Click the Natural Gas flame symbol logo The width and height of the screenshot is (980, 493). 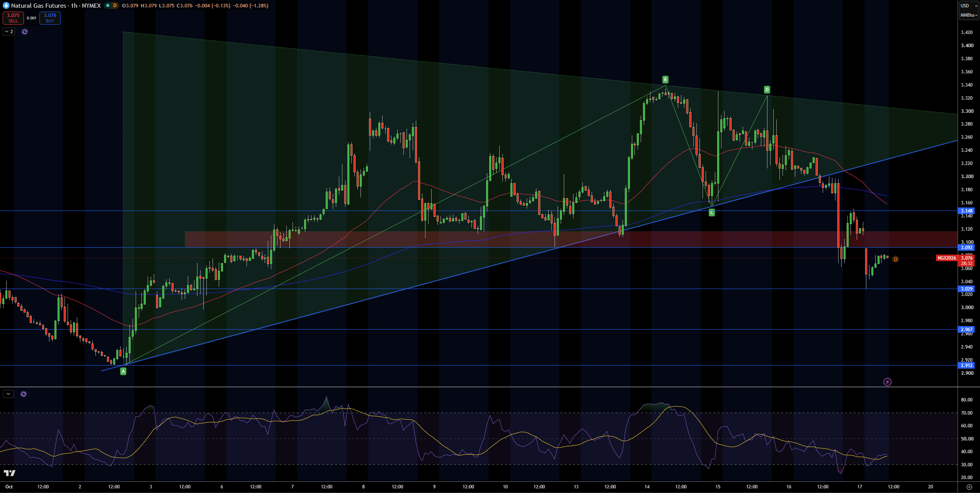pyautogui.click(x=6, y=5)
